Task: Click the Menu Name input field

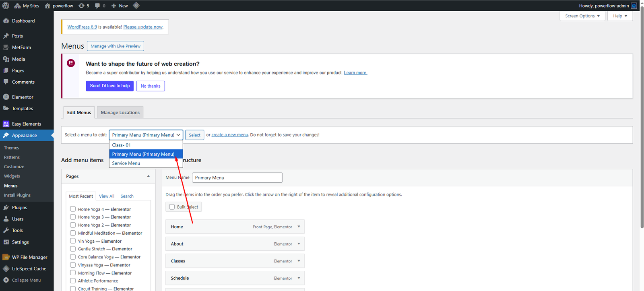Action: tap(237, 177)
